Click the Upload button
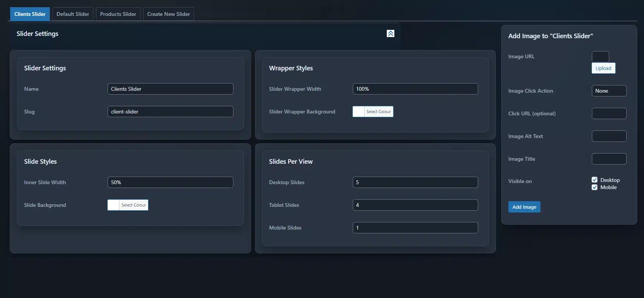Screen dimensions: 644x298 603,68
